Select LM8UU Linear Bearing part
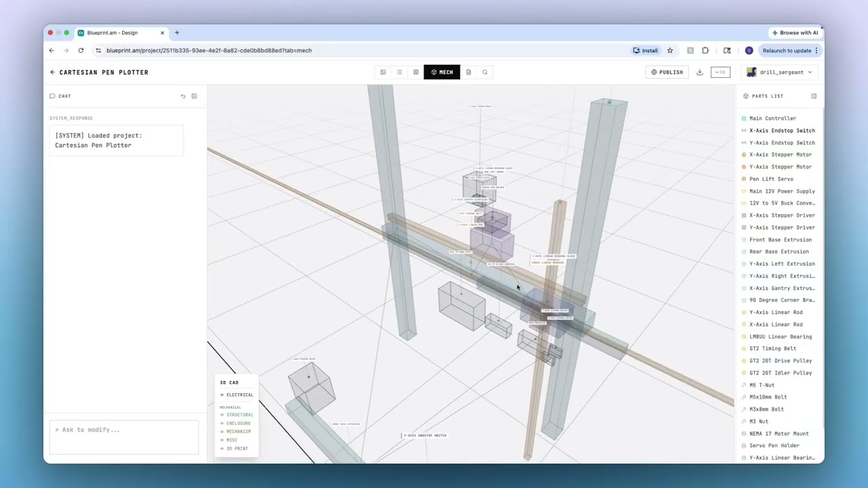 (x=780, y=337)
